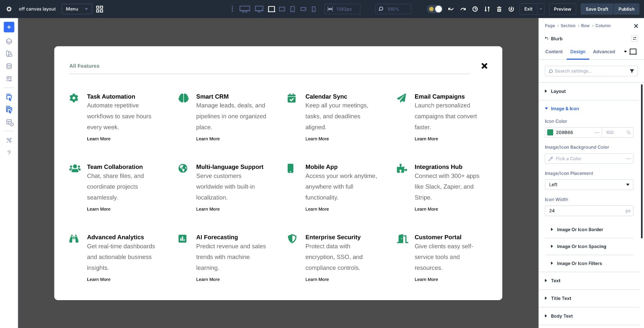Click the Preview button

pyautogui.click(x=562, y=9)
